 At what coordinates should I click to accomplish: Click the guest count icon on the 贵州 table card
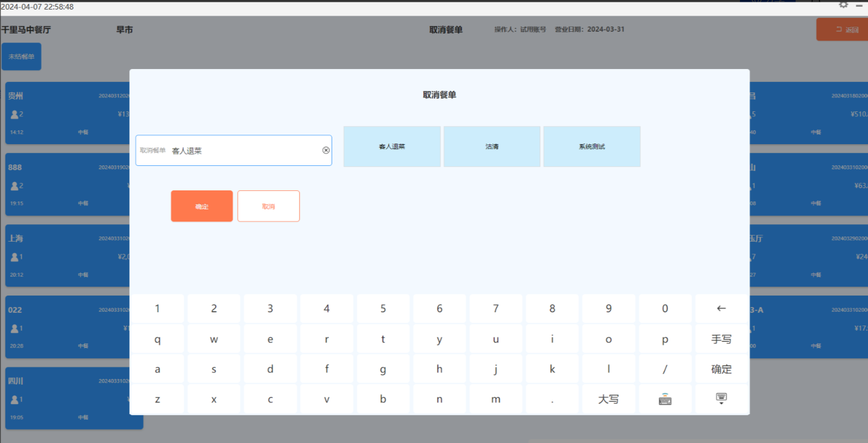[x=14, y=114]
